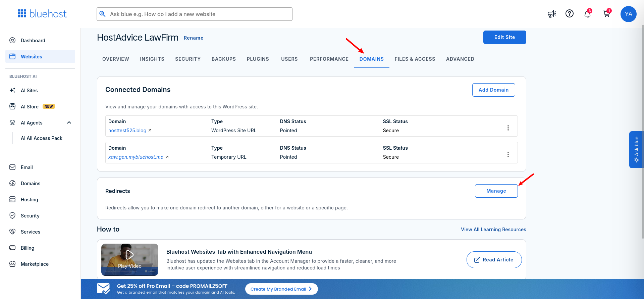
Task: Click the Edit Site button
Action: [x=504, y=37]
